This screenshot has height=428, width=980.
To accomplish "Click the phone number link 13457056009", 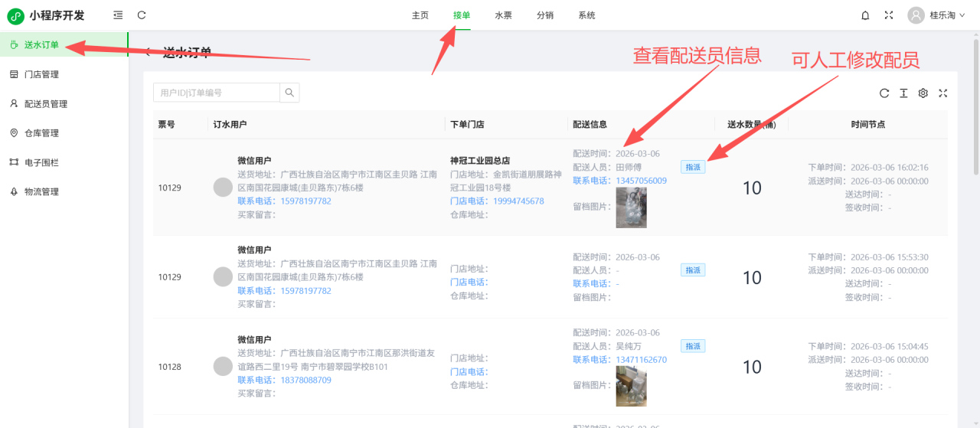I will pyautogui.click(x=641, y=181).
